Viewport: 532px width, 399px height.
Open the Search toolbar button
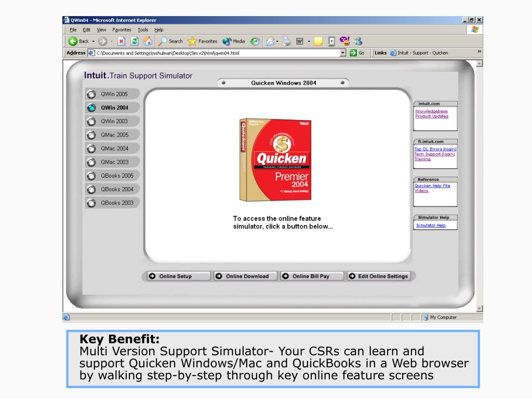click(x=170, y=42)
